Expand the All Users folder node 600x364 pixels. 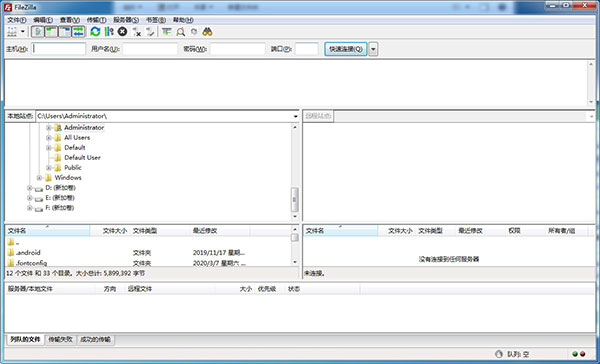pyautogui.click(x=49, y=137)
